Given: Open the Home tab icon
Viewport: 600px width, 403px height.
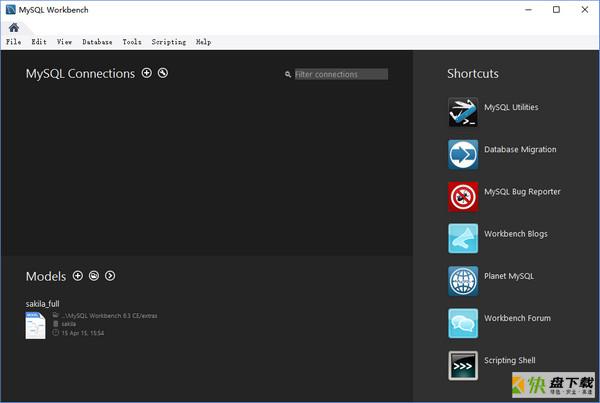Looking at the screenshot, I should pyautogui.click(x=14, y=28).
